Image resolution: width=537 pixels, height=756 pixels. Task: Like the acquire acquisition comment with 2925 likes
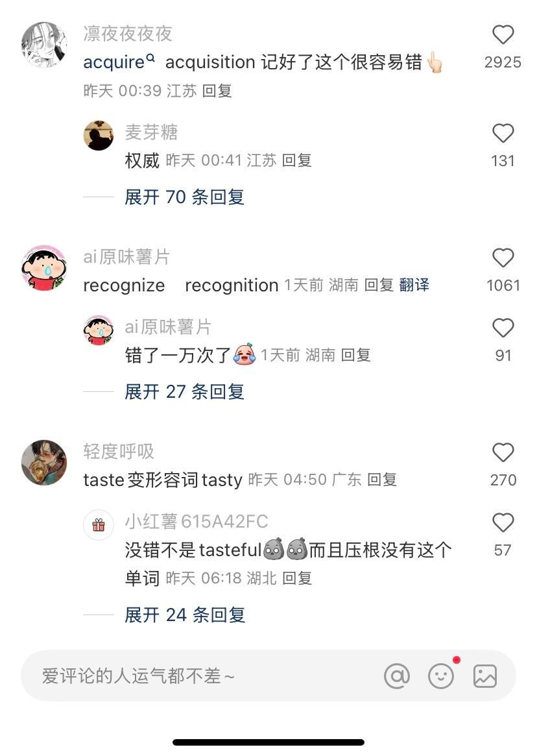pyautogui.click(x=503, y=34)
